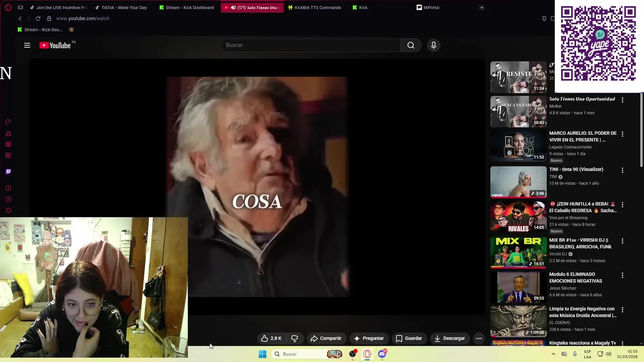Viewport: 644px width, 362px height.
Task: Open the volume speaker tray icon
Action: click(x=608, y=354)
